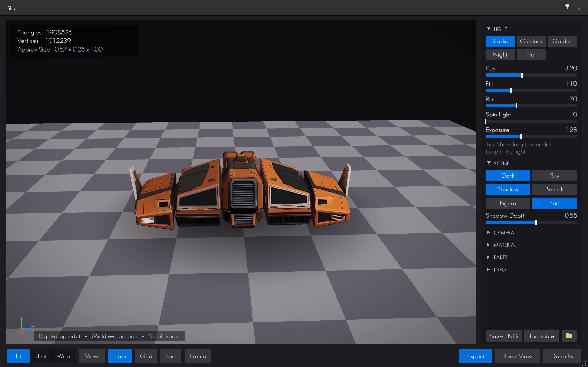Click the Ship window title

click(12, 8)
